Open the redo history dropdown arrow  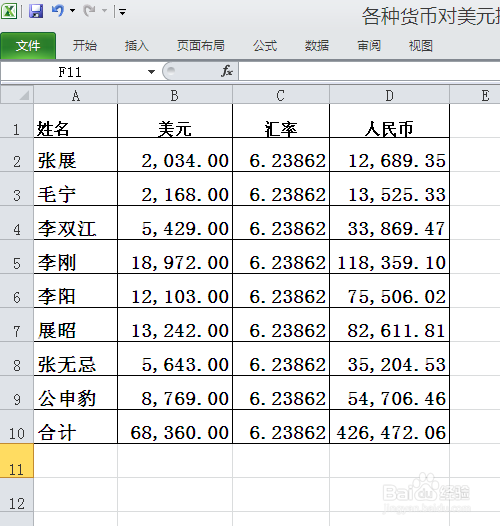(104, 11)
